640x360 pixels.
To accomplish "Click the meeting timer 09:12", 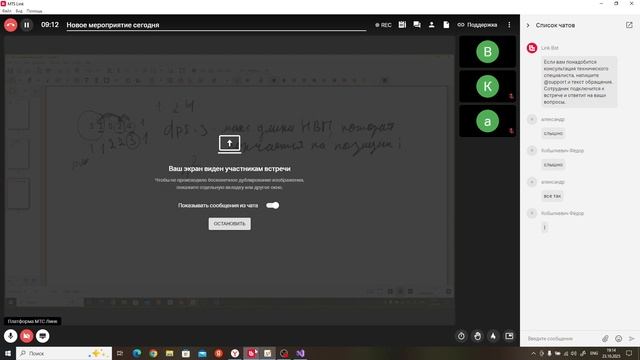I will [x=50, y=25].
